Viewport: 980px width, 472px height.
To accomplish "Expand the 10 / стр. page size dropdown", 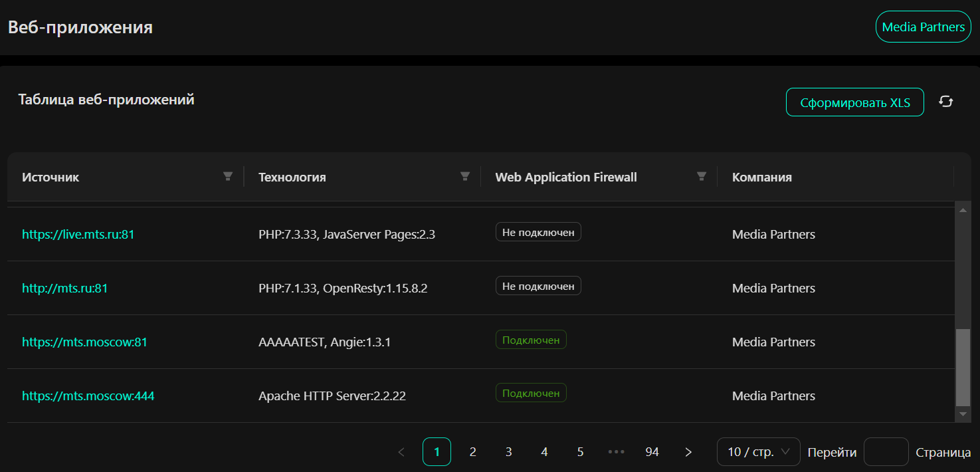I will coord(758,452).
